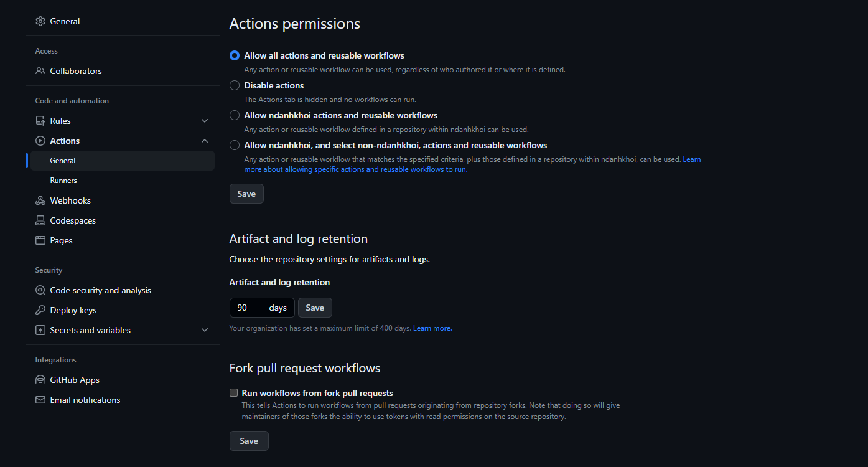Screen dimensions: 868x467
Task: Select General under Actions in sidebar
Action: pos(63,161)
